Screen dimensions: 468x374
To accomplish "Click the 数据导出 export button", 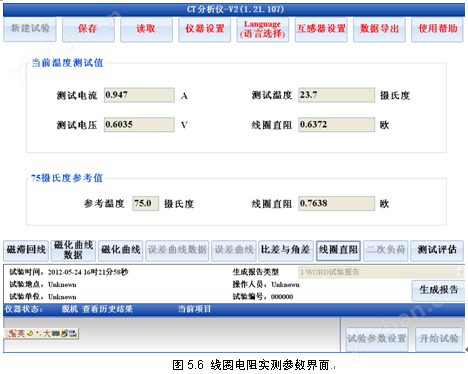I will 379,29.
